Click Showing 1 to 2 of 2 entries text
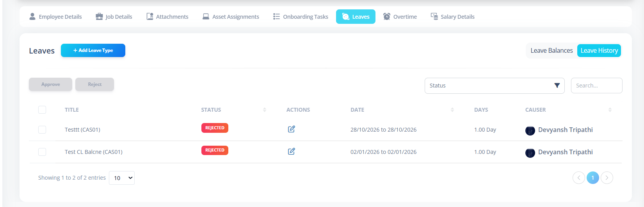The width and height of the screenshot is (644, 207). [x=72, y=178]
